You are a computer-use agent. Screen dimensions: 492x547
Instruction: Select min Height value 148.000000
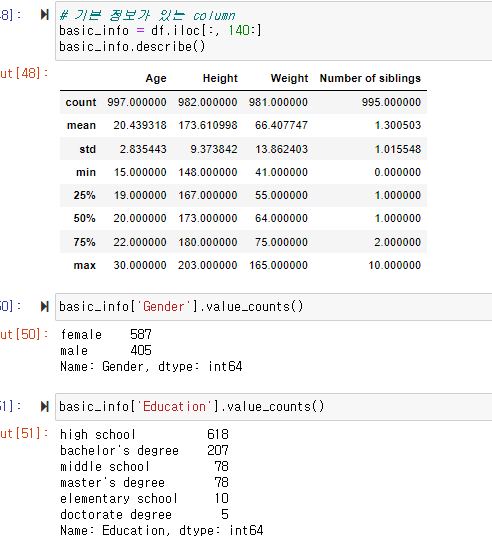pos(208,172)
